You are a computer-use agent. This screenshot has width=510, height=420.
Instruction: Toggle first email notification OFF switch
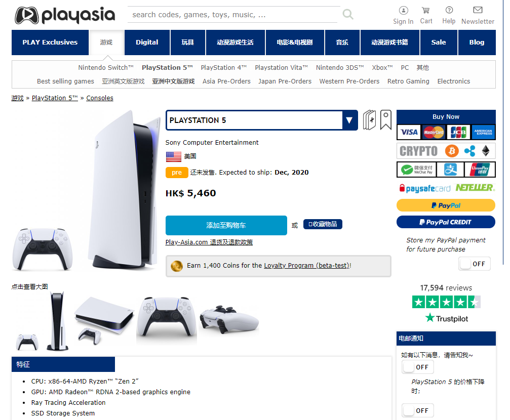tap(418, 367)
